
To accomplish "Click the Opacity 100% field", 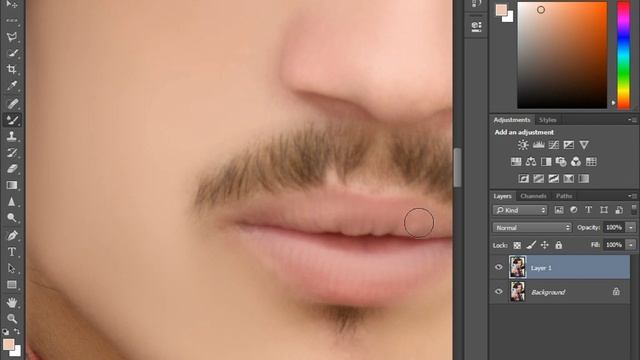I will 613,228.
